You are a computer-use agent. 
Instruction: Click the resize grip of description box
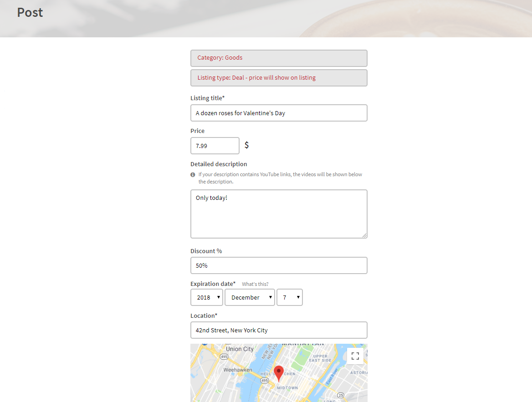364,235
